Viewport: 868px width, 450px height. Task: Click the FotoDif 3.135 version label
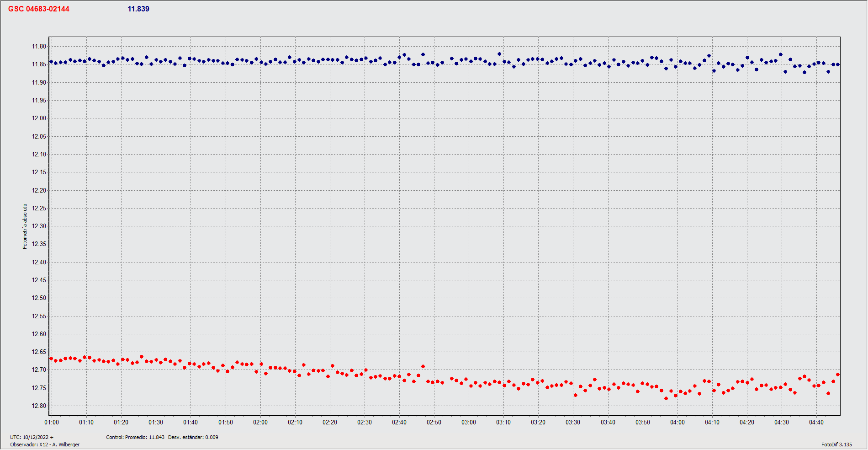(836, 445)
